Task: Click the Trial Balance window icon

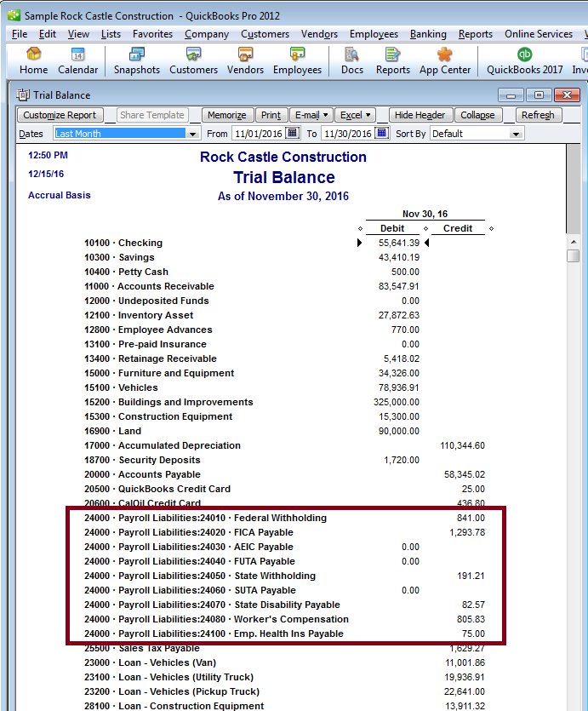Action: tap(23, 95)
